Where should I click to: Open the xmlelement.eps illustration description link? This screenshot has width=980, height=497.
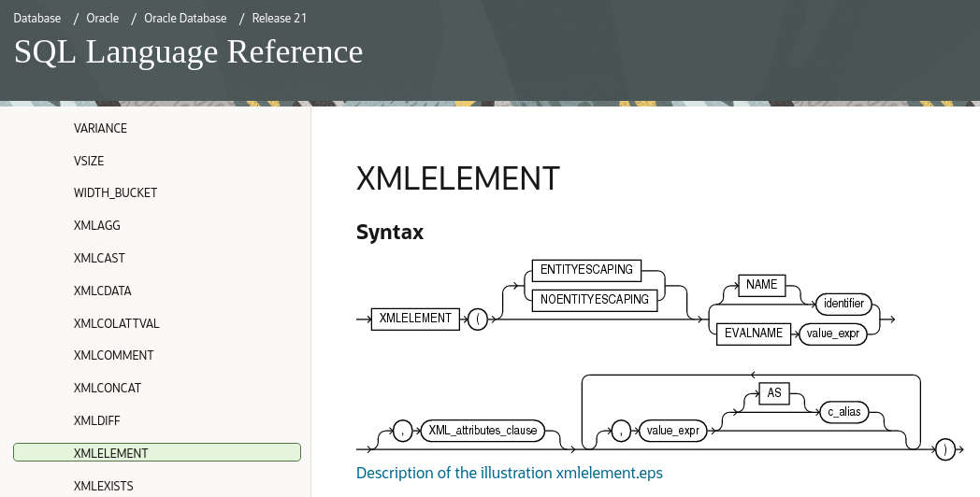[509, 473]
